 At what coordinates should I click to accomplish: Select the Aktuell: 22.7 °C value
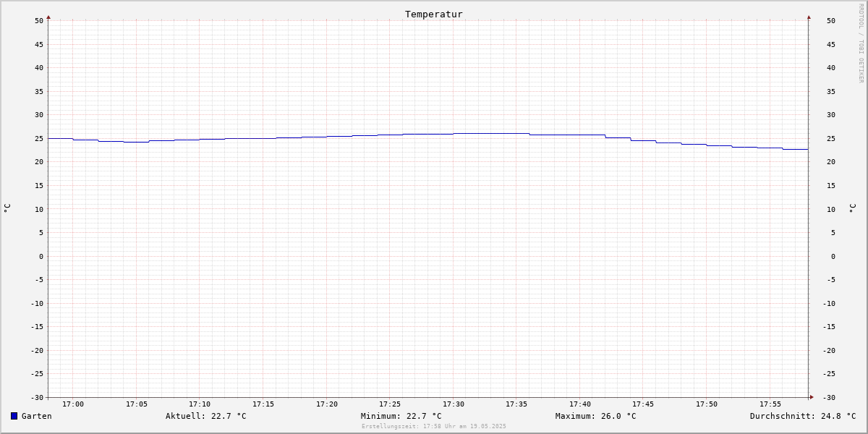[x=206, y=416]
